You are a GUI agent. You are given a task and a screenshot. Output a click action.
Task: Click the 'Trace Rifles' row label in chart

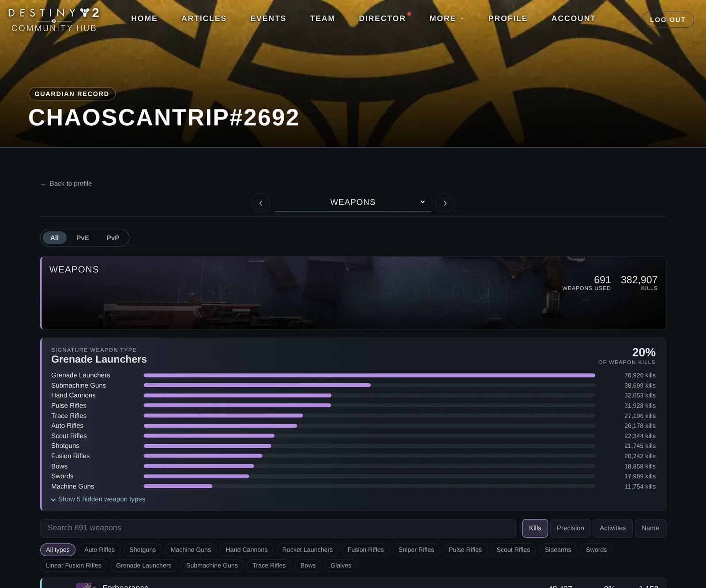[69, 416]
